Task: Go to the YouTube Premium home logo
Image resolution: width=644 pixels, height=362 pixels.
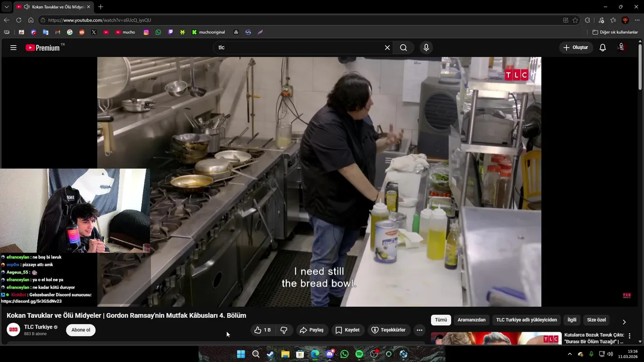Action: pyautogui.click(x=43, y=48)
